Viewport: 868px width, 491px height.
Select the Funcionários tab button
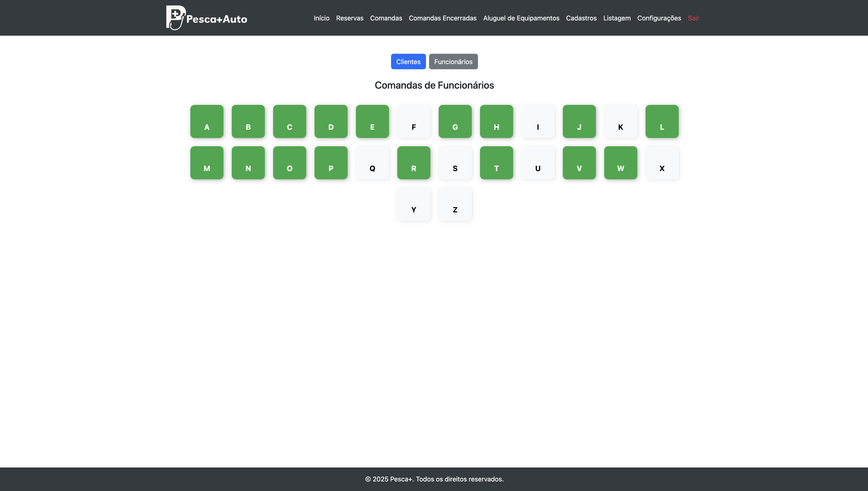[x=453, y=62]
